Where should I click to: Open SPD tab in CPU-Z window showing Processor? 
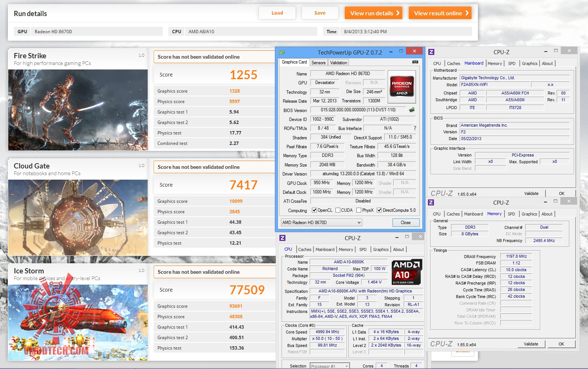363,249
